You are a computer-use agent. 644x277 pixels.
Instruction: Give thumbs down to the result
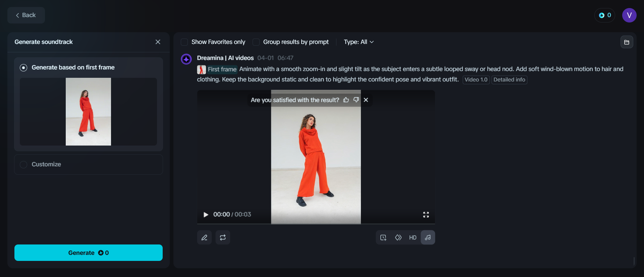356,100
